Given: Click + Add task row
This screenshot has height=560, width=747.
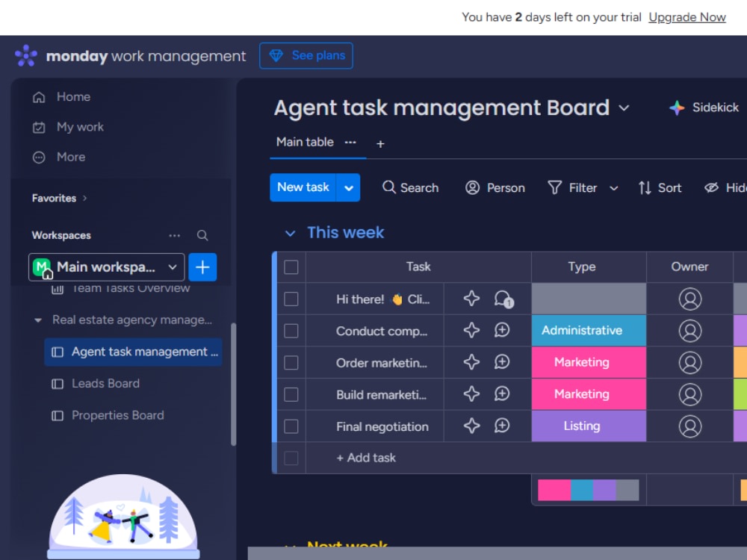Looking at the screenshot, I should click(x=366, y=458).
